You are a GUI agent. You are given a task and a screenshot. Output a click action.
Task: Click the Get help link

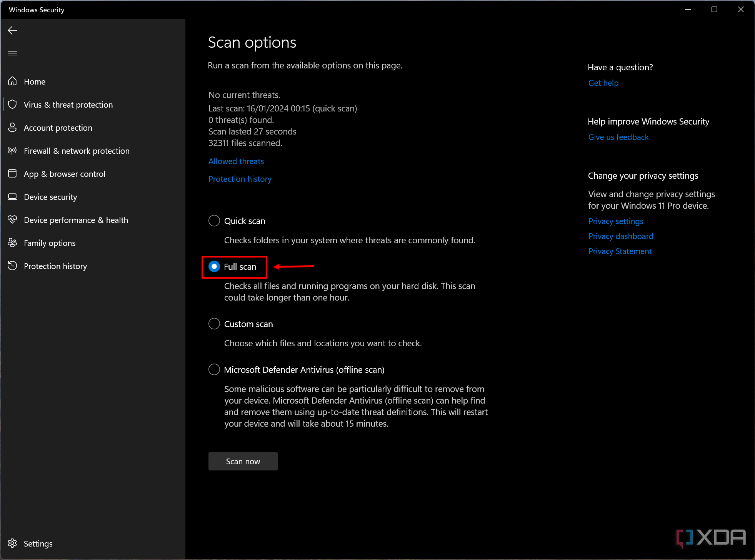[603, 83]
